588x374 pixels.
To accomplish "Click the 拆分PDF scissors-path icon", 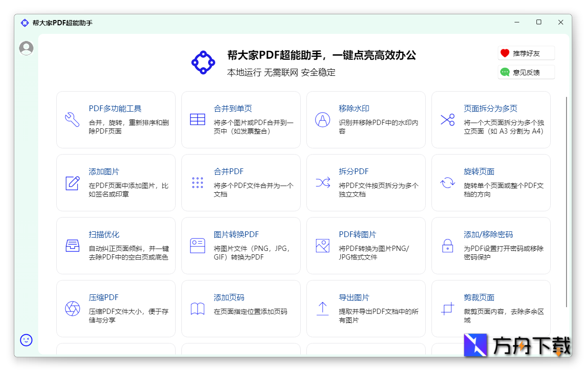I will click(323, 183).
